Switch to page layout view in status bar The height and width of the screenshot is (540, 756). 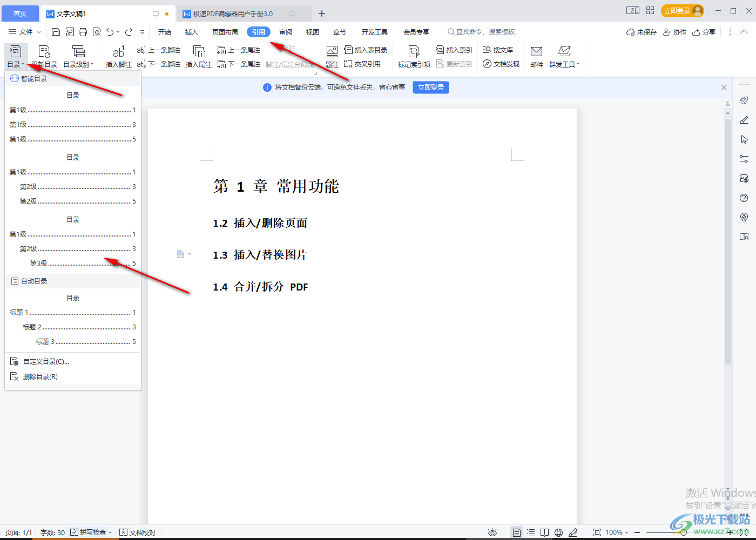click(x=517, y=532)
